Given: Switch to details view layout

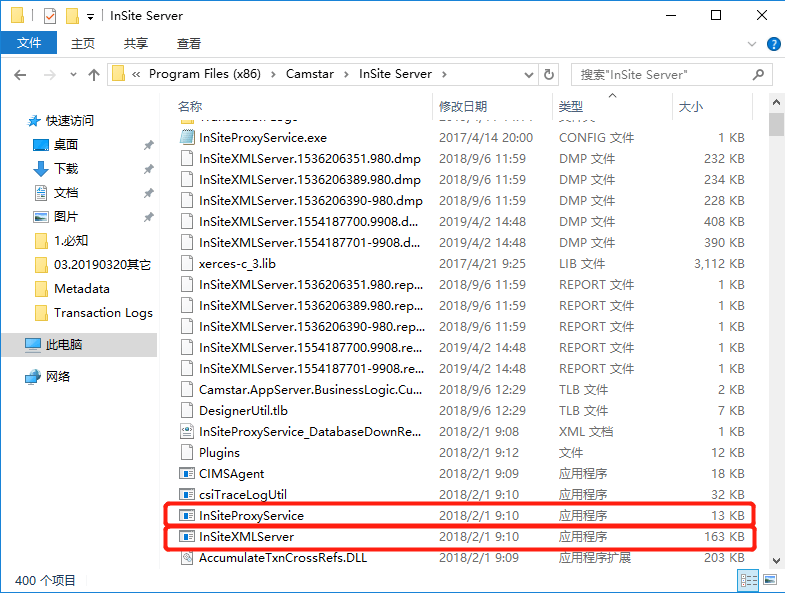Looking at the screenshot, I should coord(747,580).
